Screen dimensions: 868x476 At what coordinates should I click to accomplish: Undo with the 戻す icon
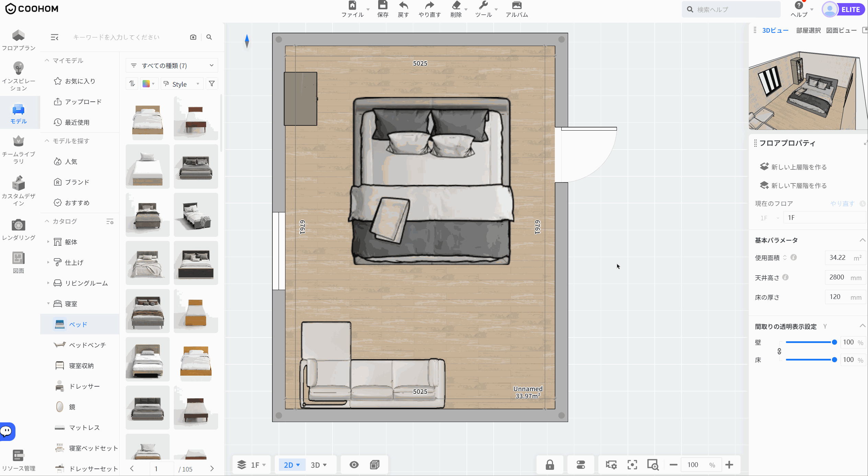point(403,5)
